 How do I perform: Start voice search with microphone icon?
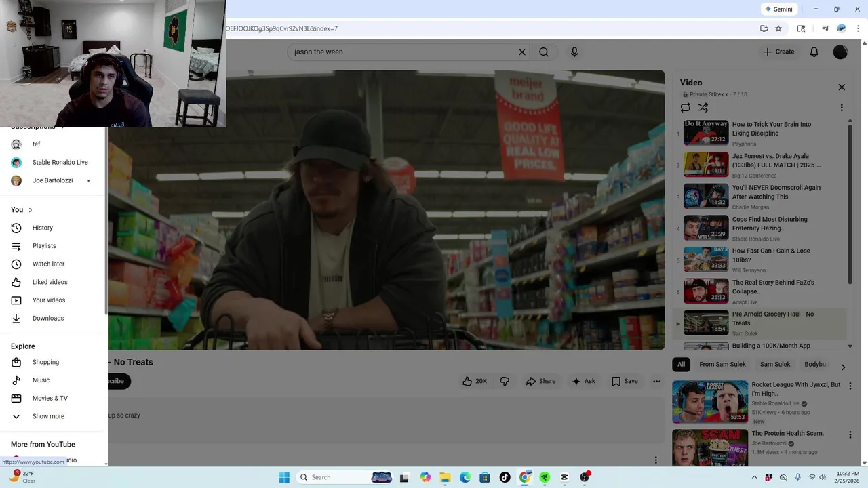coord(574,52)
